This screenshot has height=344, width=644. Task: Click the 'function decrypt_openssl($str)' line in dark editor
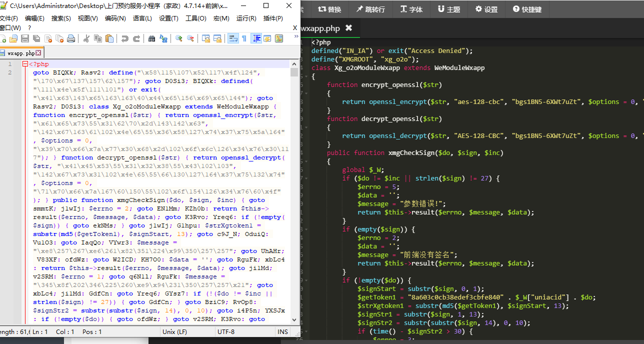point(384,118)
